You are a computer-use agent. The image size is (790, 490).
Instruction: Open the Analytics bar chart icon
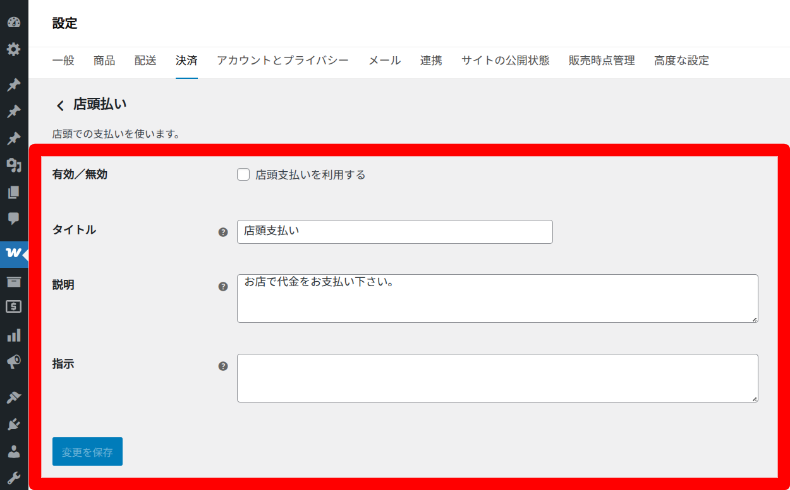pyautogui.click(x=14, y=335)
